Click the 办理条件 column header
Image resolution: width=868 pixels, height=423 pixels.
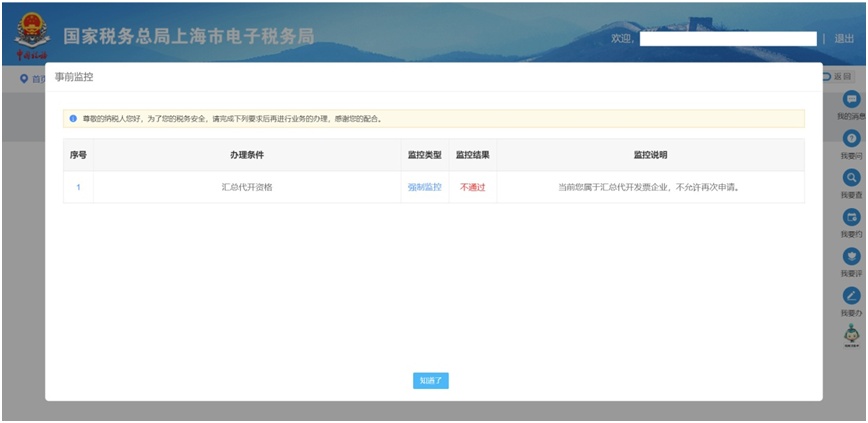pos(246,155)
